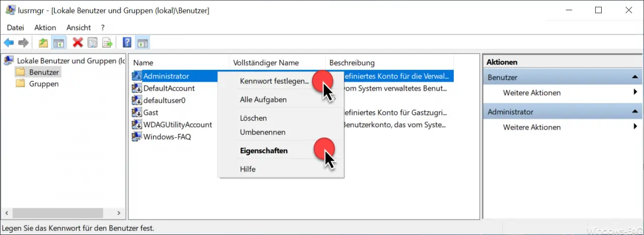The height and width of the screenshot is (235, 644).
Task: Click the Gast user icon
Action: 136,112
